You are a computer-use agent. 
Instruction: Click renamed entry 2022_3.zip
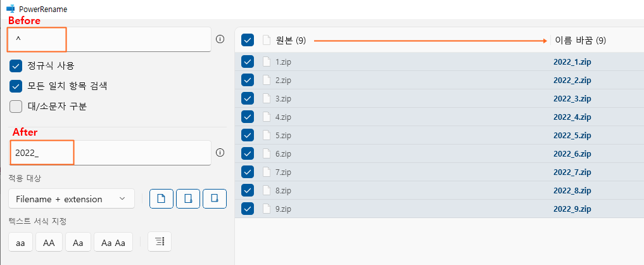(572, 99)
